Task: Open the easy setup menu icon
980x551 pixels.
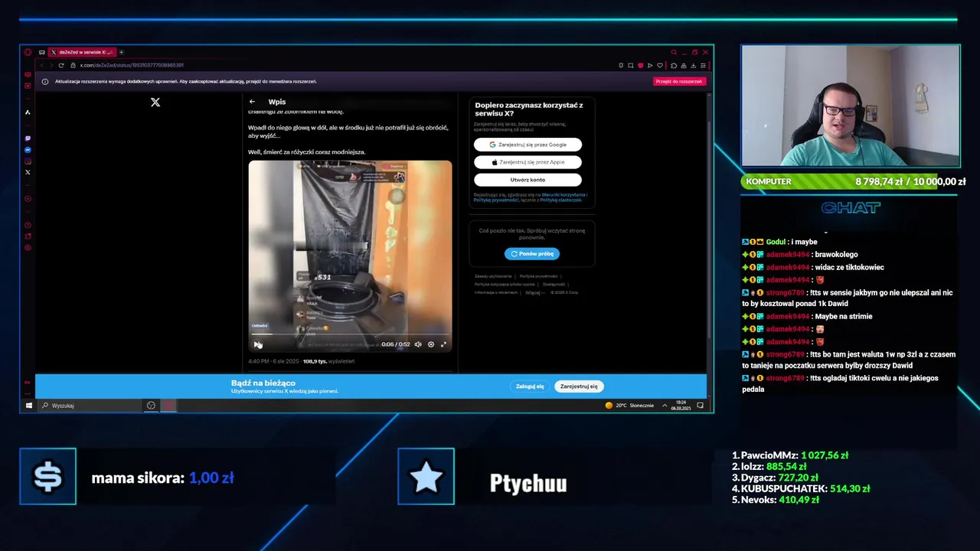Action: coord(703,65)
